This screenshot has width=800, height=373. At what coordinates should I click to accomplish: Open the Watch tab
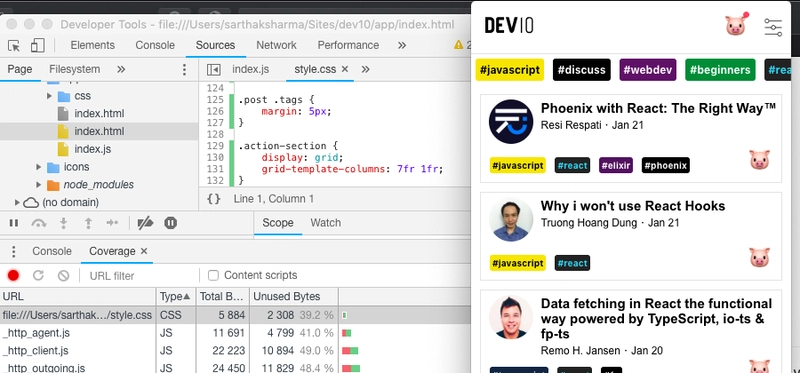[x=326, y=223]
